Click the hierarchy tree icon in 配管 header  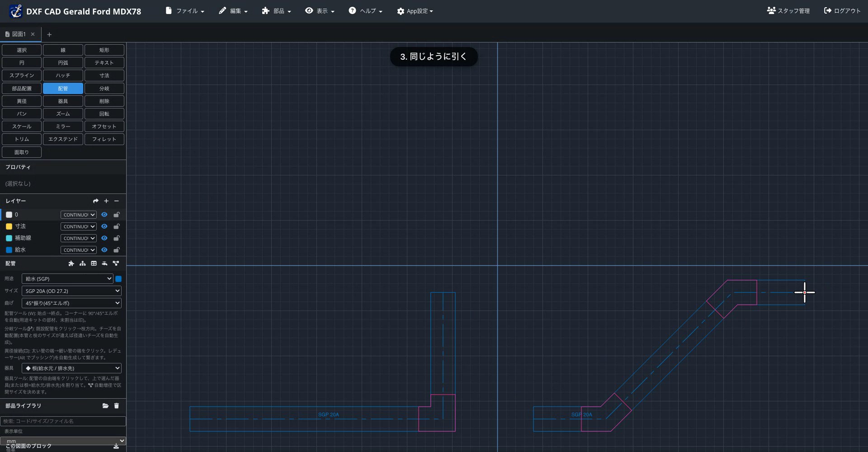pyautogui.click(x=82, y=264)
